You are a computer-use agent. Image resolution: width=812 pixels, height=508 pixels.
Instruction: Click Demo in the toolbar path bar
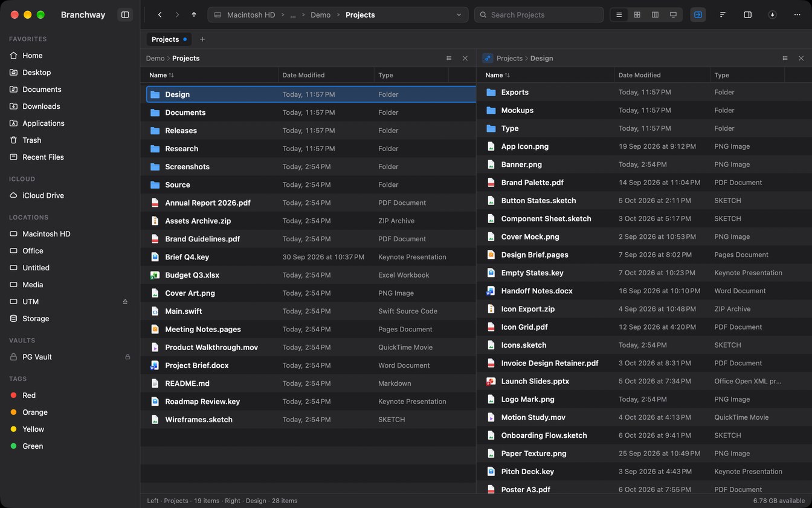pyautogui.click(x=320, y=15)
